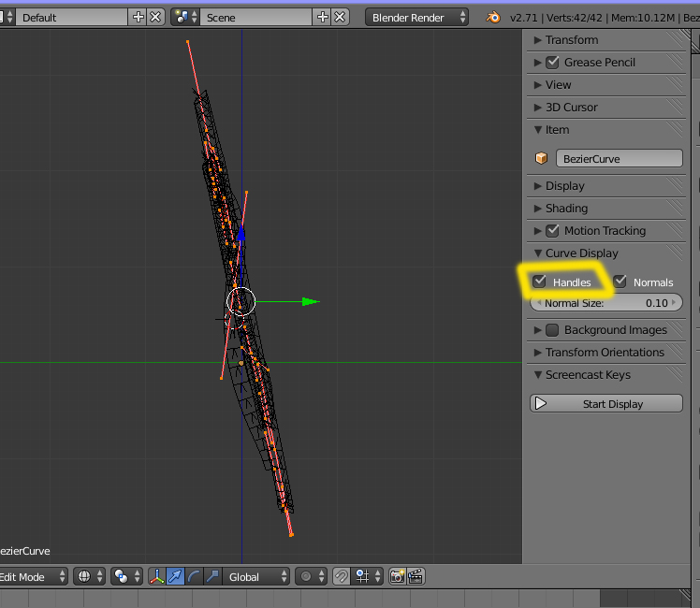Viewport: 700px width, 608px height.
Task: Add a new screen layout with plus icon
Action: 139,17
